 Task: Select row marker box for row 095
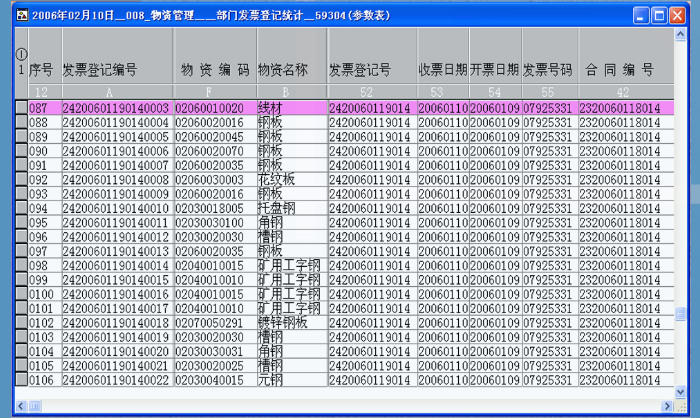(x=21, y=223)
